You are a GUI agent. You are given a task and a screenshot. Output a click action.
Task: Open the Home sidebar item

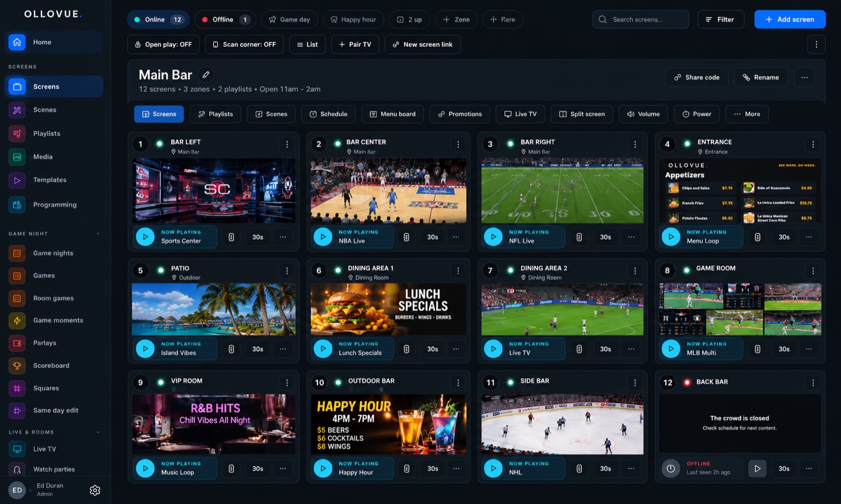point(54,42)
